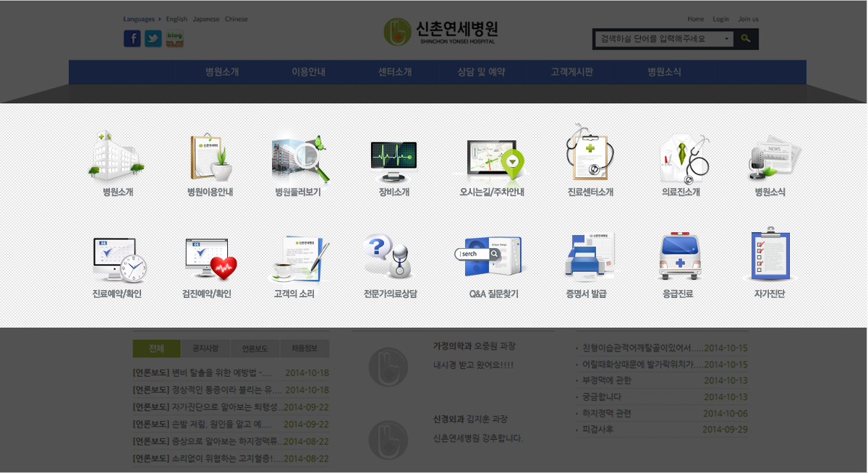Choose the 병원소식 microphone news icon
The height and width of the screenshot is (473, 868).
(774, 157)
